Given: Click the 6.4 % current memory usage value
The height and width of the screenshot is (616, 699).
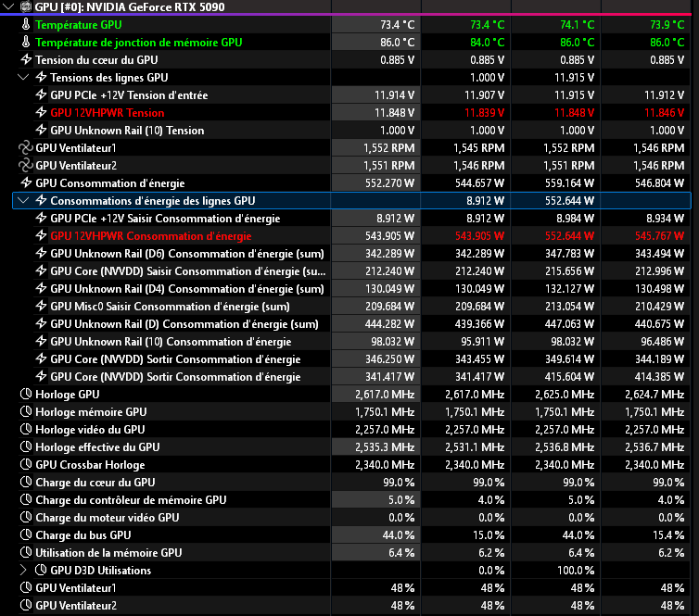Looking at the screenshot, I should (x=401, y=553).
